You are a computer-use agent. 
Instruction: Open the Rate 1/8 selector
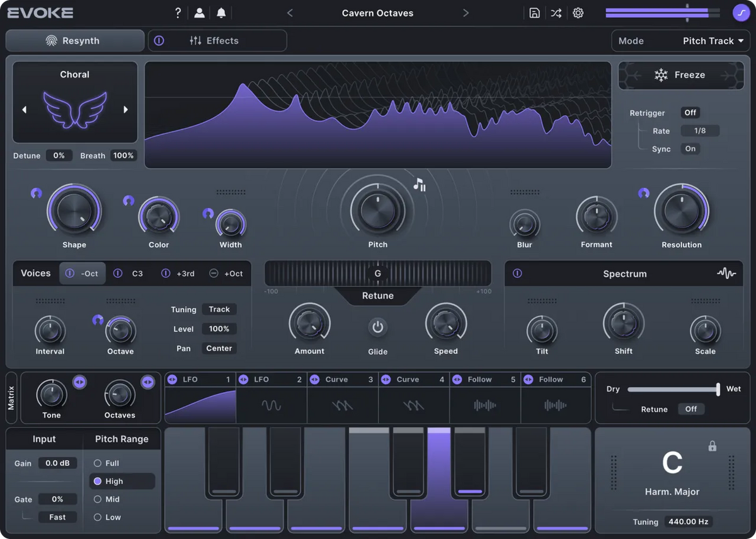pos(700,130)
